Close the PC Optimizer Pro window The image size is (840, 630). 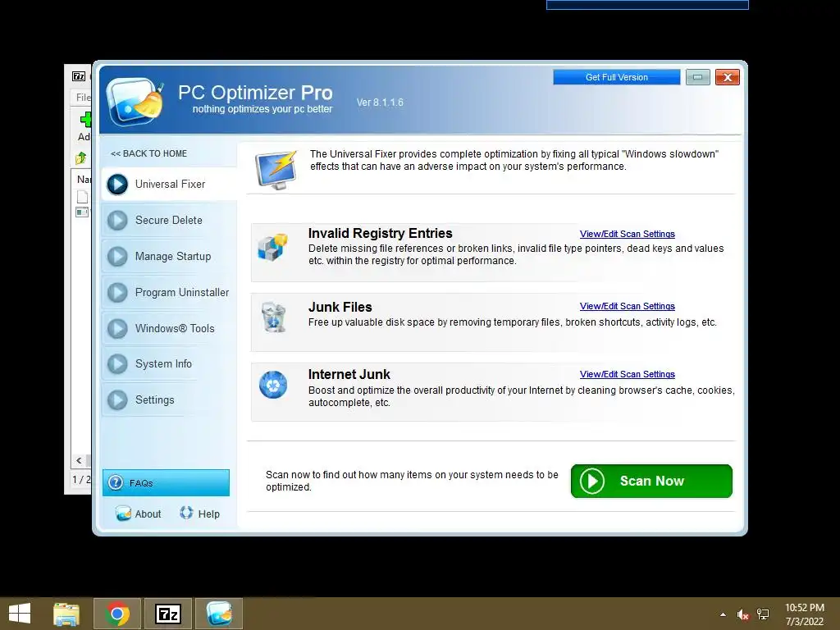point(728,77)
